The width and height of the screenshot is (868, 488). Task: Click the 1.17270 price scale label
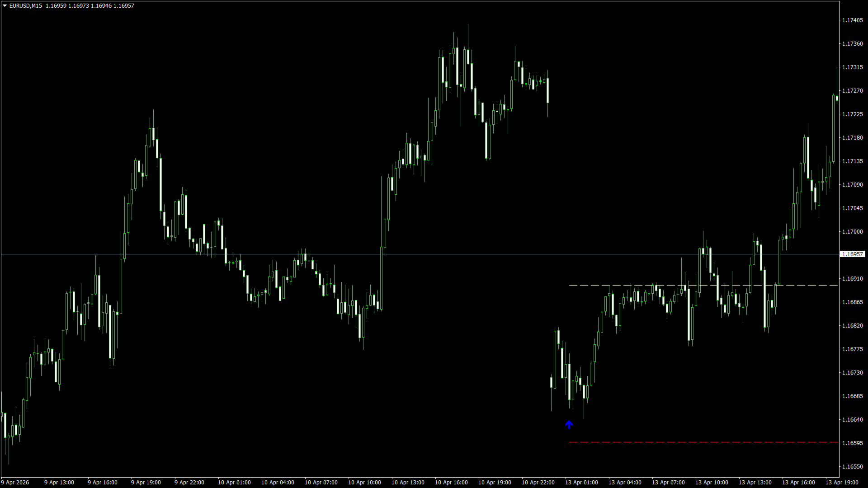(852, 91)
